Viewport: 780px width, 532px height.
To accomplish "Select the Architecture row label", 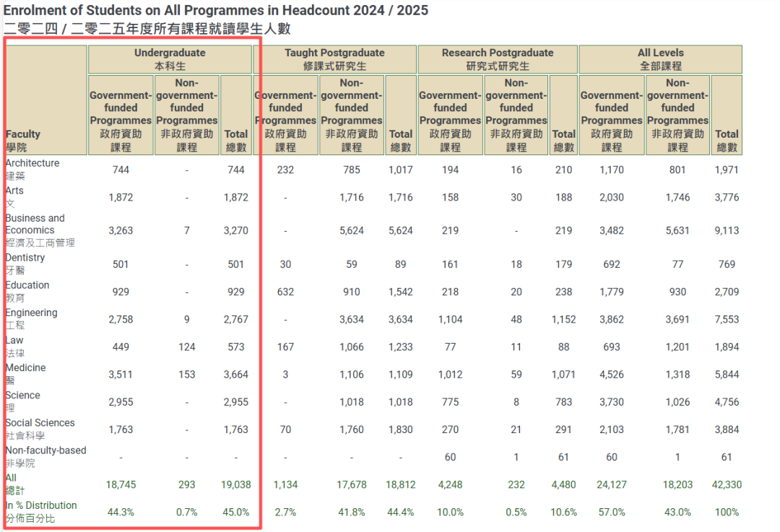I will tap(32, 162).
